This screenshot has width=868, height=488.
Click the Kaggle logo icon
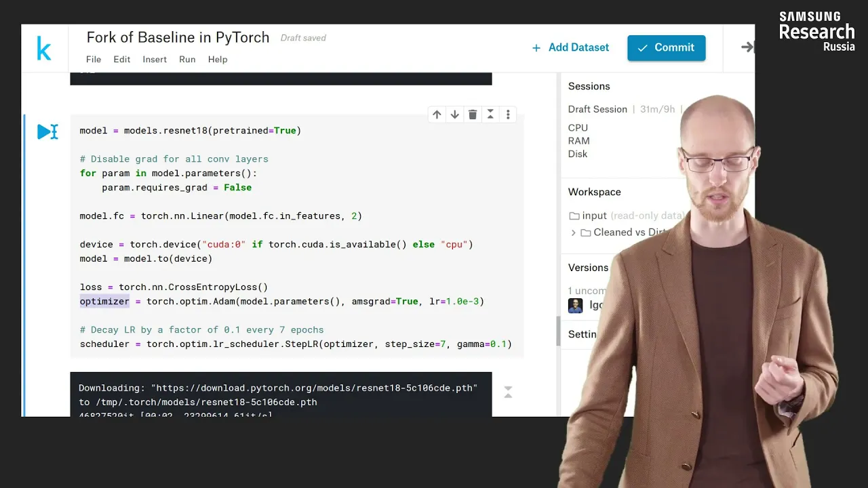[44, 49]
